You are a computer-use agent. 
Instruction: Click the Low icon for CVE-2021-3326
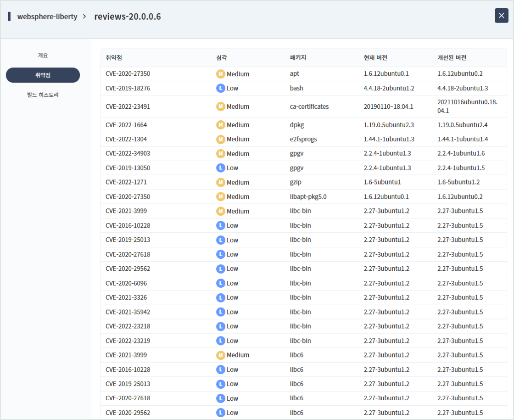221,297
